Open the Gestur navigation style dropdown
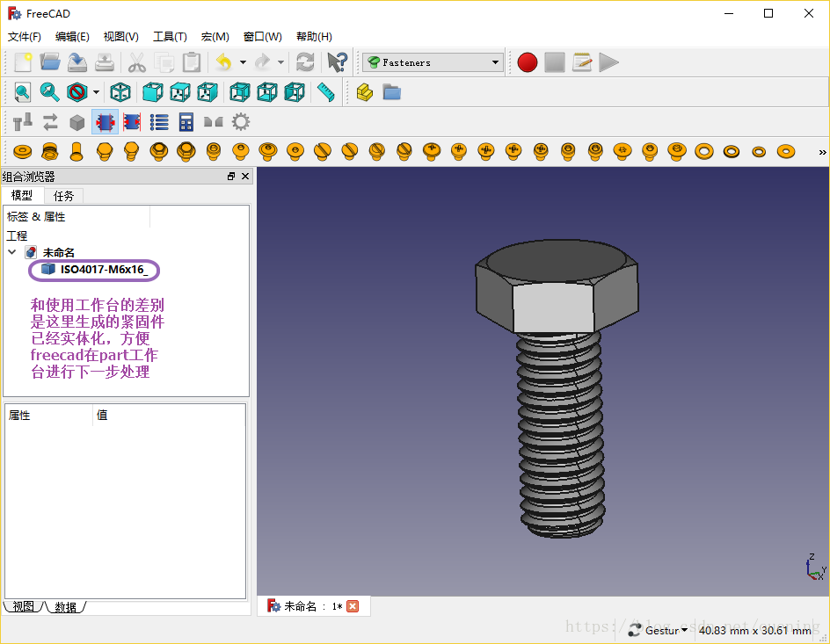This screenshot has height=644, width=830. click(660, 630)
